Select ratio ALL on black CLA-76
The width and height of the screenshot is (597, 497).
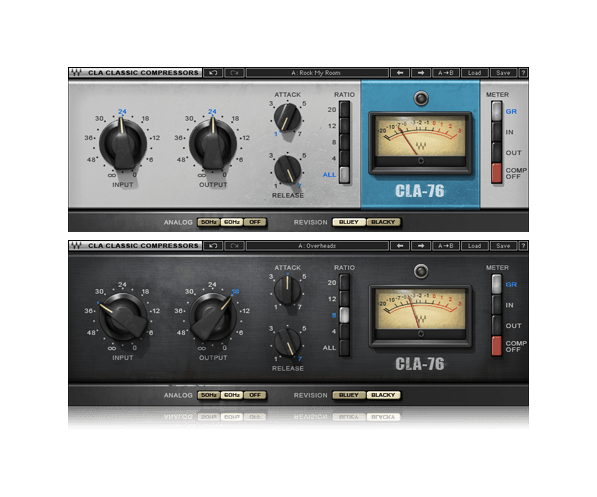pos(345,348)
